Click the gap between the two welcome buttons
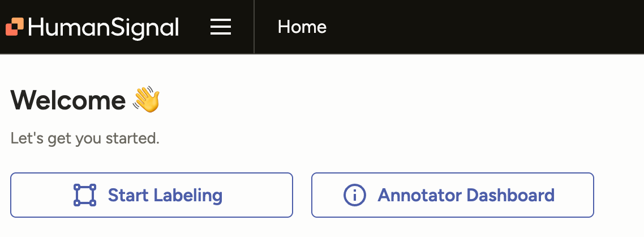Screen dimensions: 644x237 (x=302, y=195)
